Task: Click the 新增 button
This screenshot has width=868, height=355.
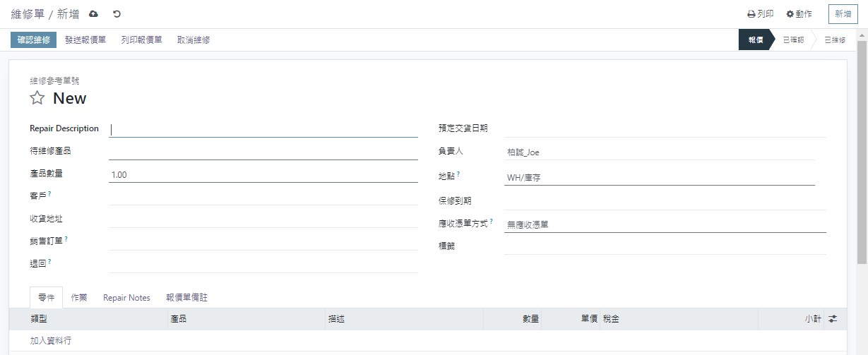Action: pos(843,14)
